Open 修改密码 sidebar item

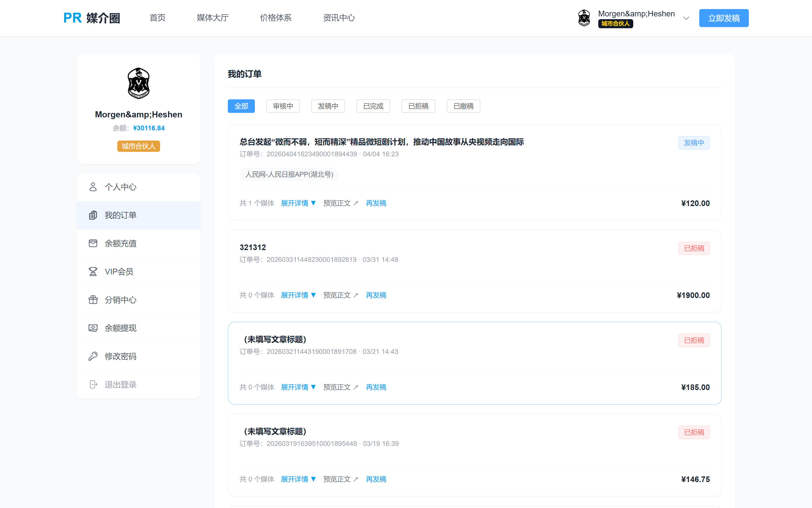coord(139,356)
